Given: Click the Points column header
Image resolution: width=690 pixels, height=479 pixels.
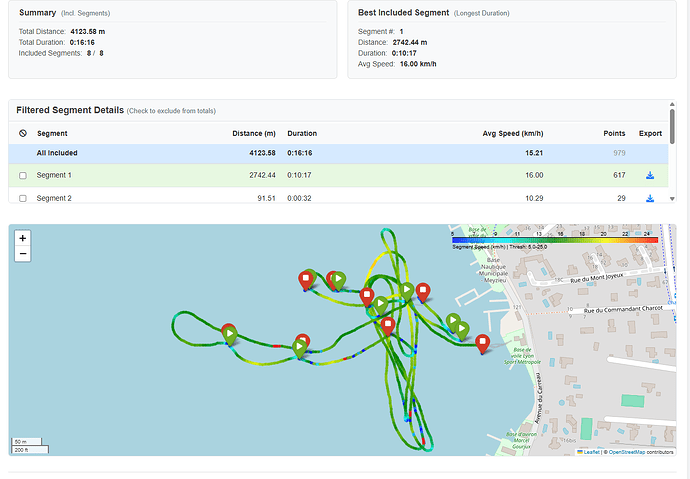Looking at the screenshot, I should coord(614,133).
